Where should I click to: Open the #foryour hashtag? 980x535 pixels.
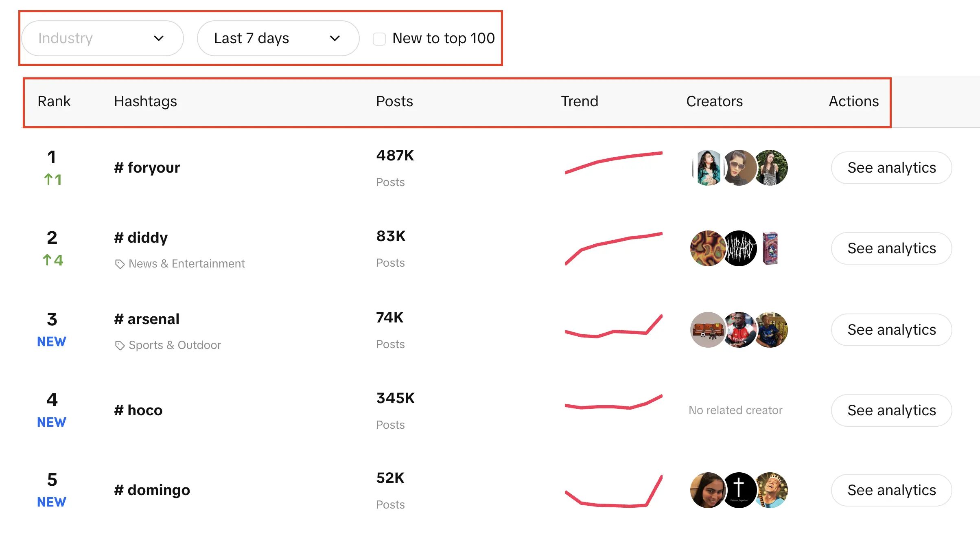point(147,167)
